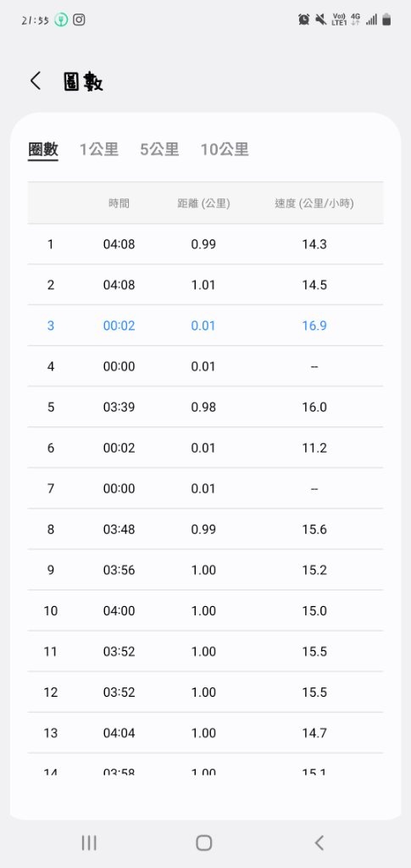The height and width of the screenshot is (868, 411).
Task: Tap the home navigation button
Action: [204, 843]
